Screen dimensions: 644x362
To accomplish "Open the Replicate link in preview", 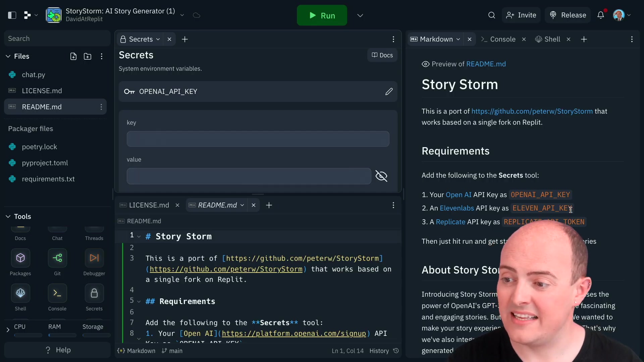I will click(450, 222).
